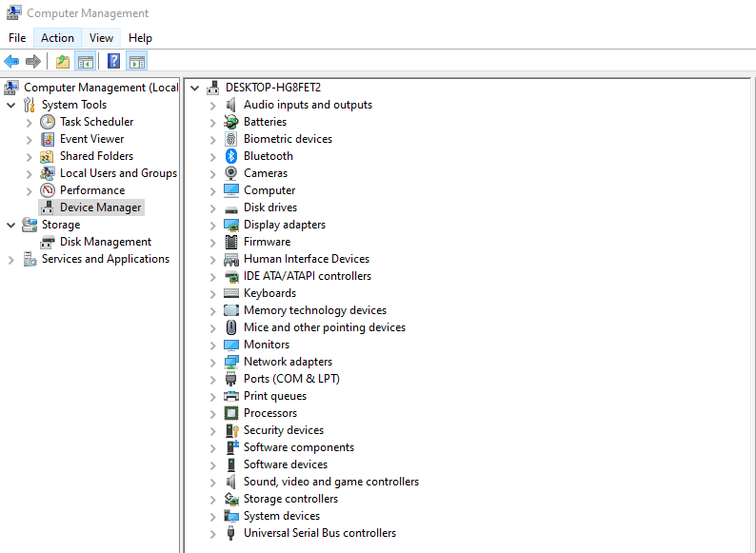Click the Task Scheduler clock icon
This screenshot has width=756, height=553.
click(48, 122)
